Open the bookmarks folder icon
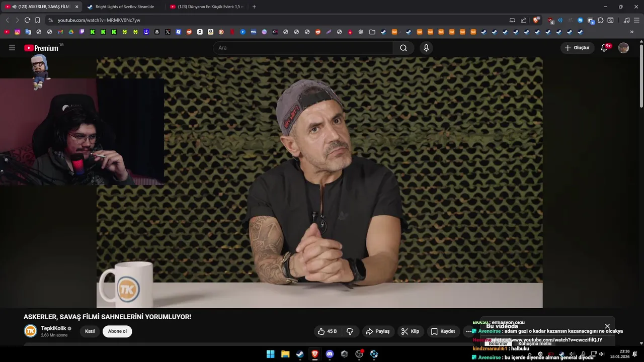 [372, 32]
